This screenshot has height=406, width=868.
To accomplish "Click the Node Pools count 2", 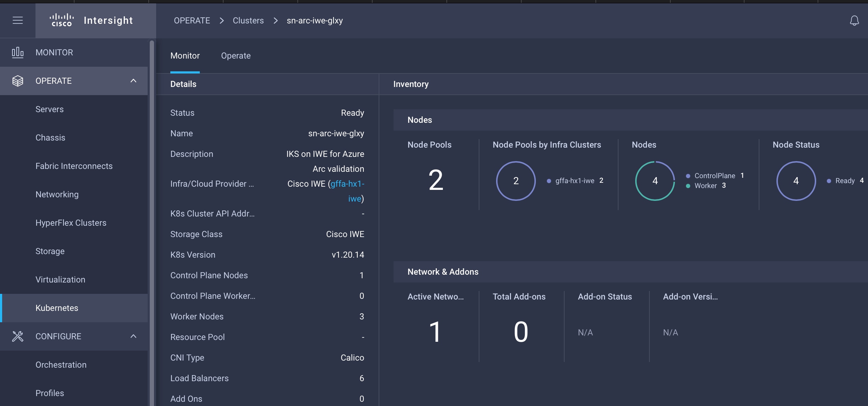I will pos(436,180).
